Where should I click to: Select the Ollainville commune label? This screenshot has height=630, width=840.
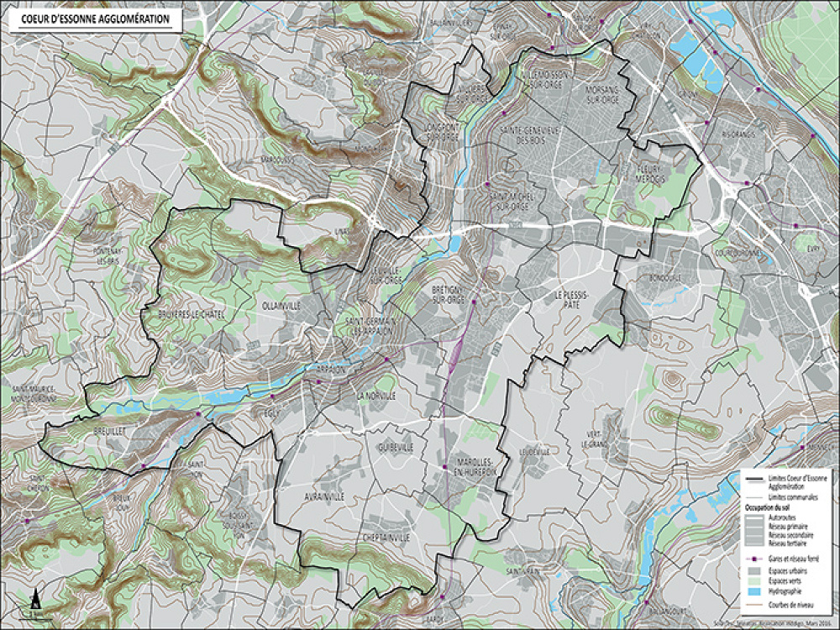(281, 306)
